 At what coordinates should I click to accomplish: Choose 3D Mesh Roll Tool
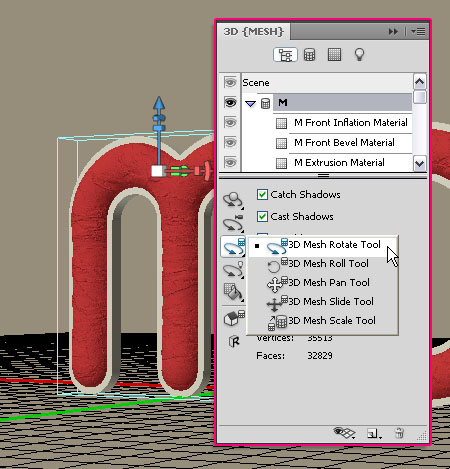point(323,264)
